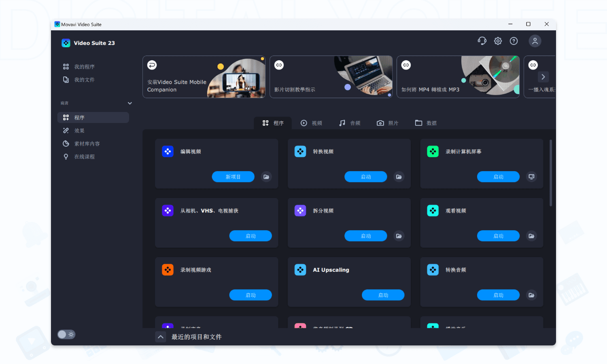Click the 编辑视频 app icon
607x364 pixels.
pos(168,151)
